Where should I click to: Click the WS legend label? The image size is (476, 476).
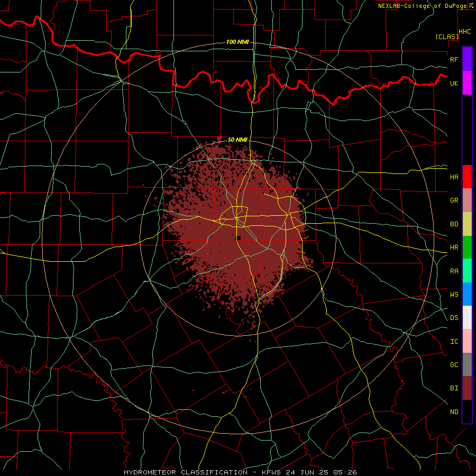[x=454, y=295]
